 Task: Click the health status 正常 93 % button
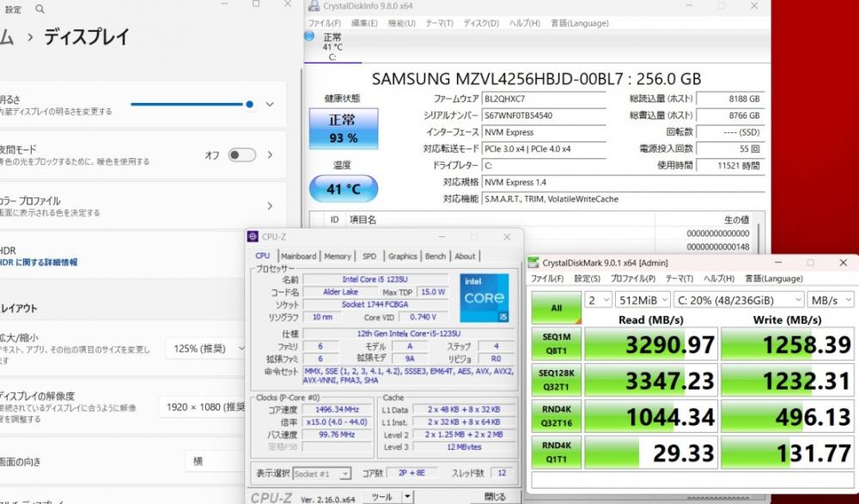(344, 129)
